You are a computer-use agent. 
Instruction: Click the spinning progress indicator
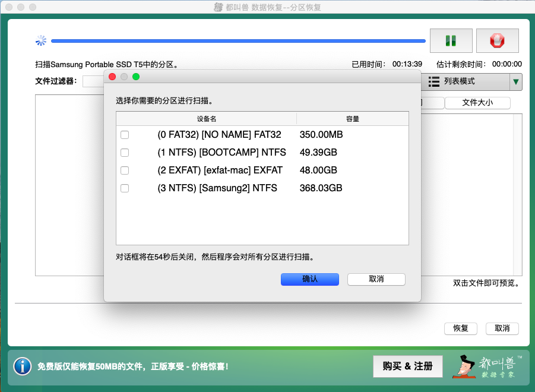click(x=41, y=40)
